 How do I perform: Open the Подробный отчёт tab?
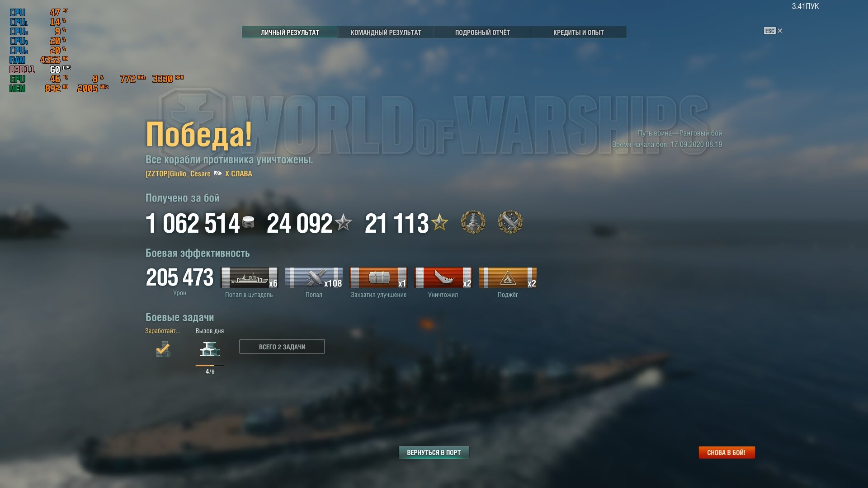(482, 33)
